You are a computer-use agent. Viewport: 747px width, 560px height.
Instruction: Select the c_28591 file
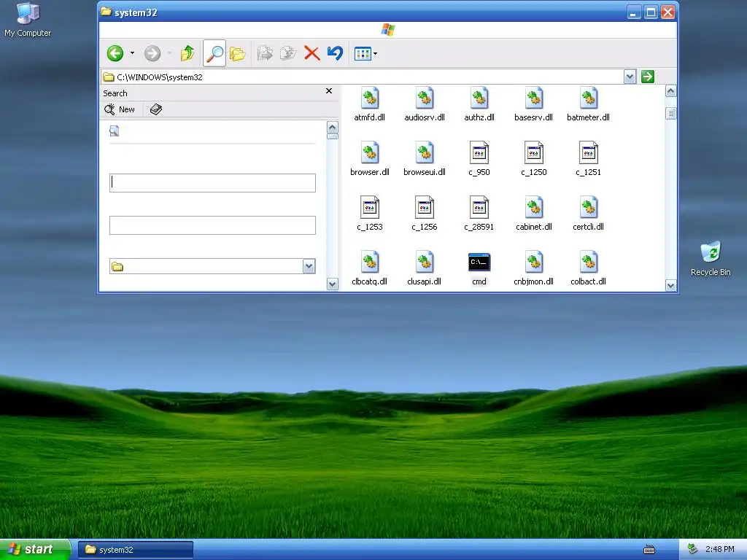(479, 214)
